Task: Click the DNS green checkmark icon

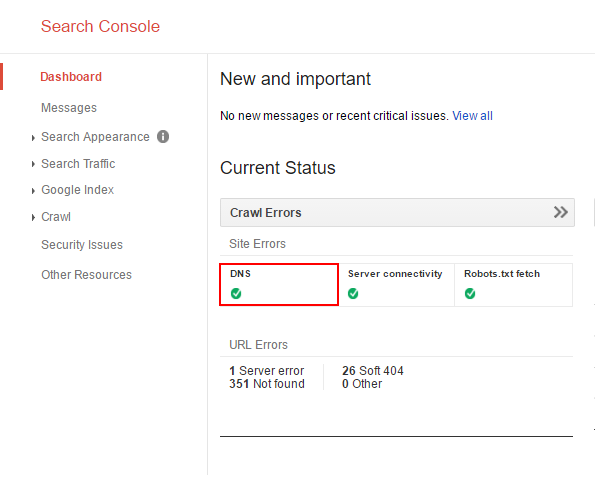Action: pos(236,293)
